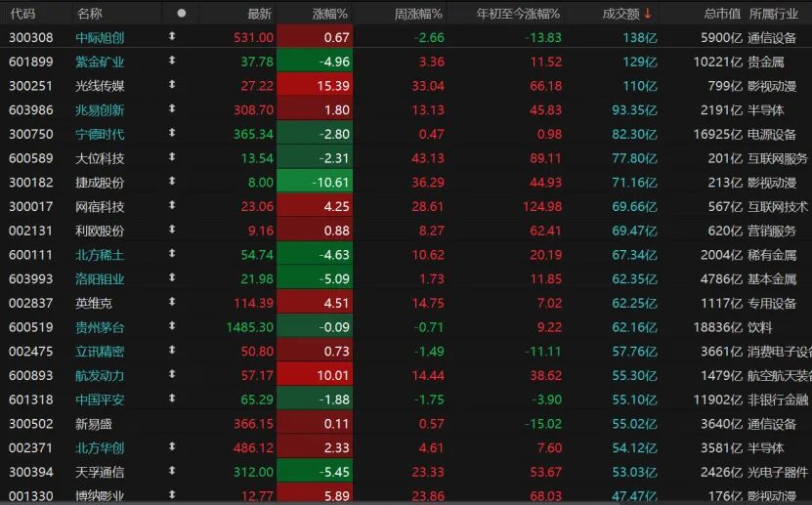Click the green -10.61 change cell for 捷成股份
This screenshot has height=505, width=812.
click(x=315, y=183)
